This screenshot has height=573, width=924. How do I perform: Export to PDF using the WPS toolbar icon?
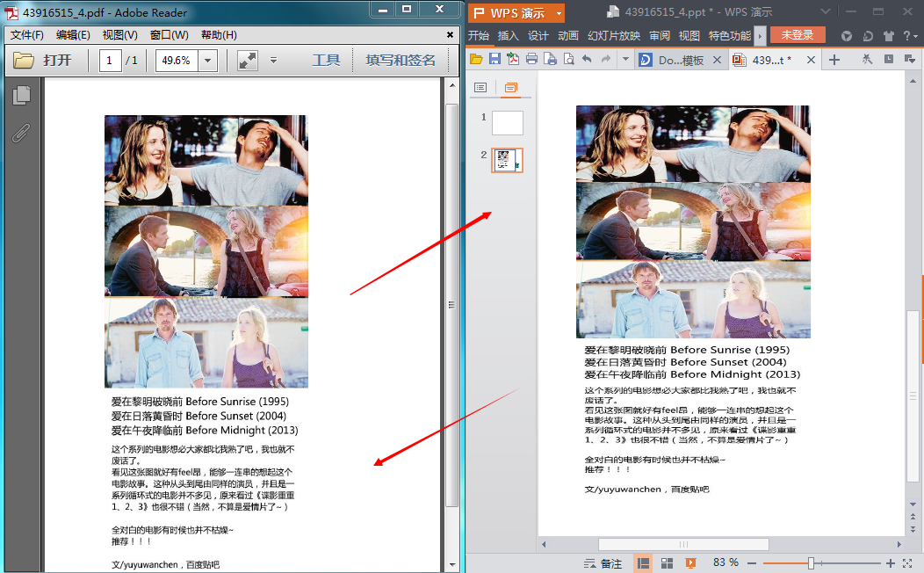pos(513,59)
